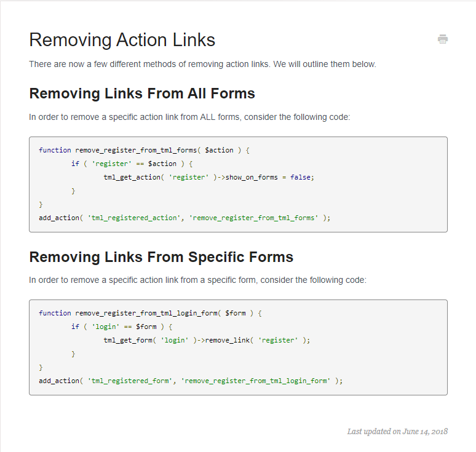Click the tml_get_form( 'login' ) call
This screenshot has width=476, height=452.
148,340
